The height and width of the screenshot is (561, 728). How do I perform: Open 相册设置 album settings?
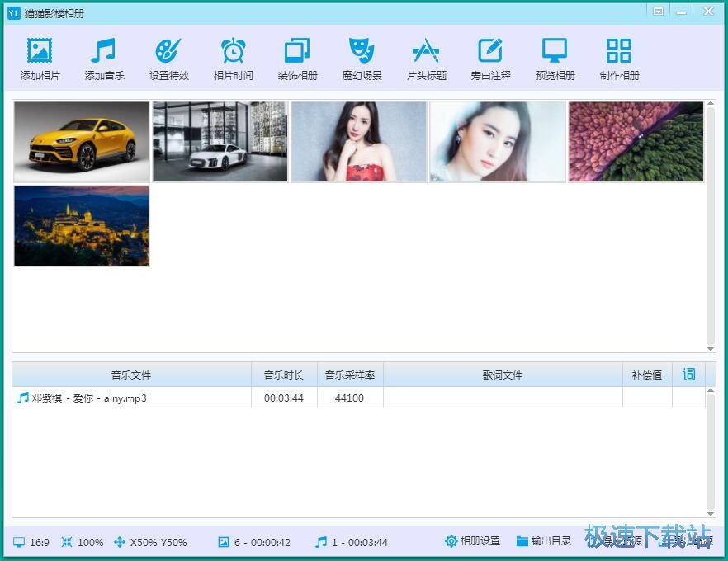coord(473,541)
